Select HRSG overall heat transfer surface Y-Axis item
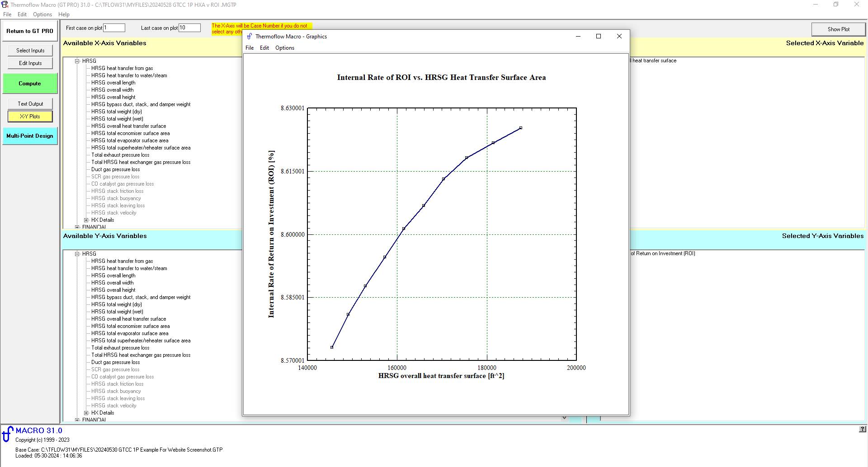This screenshot has width=868, height=467. 129,319
